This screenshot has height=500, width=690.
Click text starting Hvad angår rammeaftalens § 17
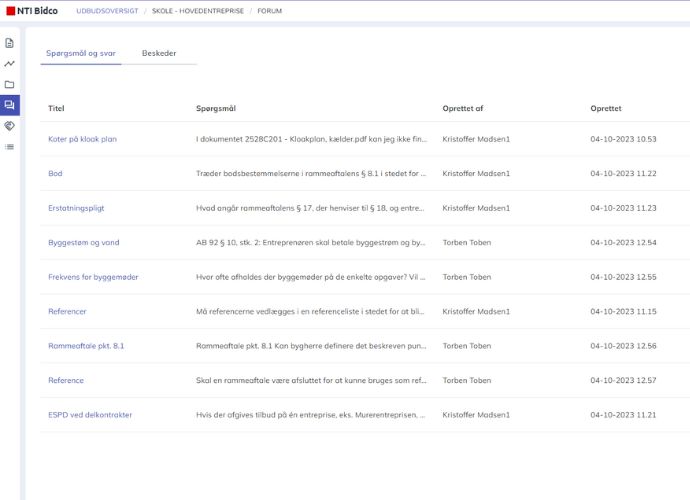point(310,208)
